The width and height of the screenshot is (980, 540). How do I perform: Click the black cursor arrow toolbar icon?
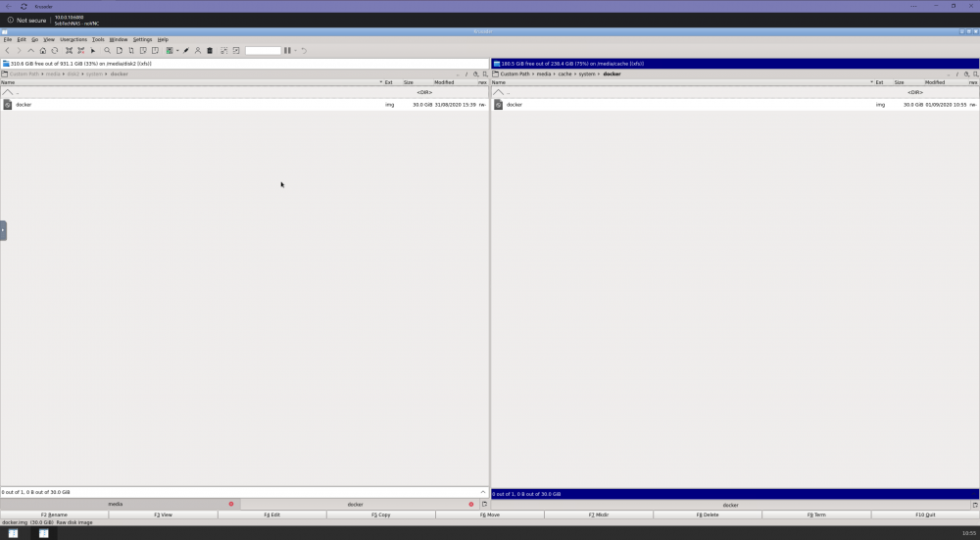click(x=92, y=51)
